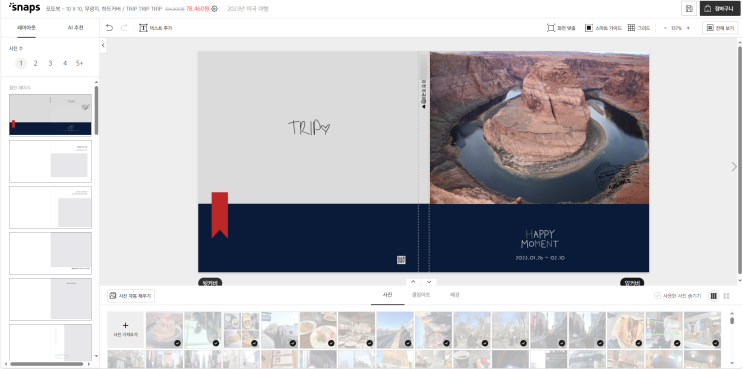Switch to the 클립아트 tab
This screenshot has height=369, width=743.
pos(421,295)
